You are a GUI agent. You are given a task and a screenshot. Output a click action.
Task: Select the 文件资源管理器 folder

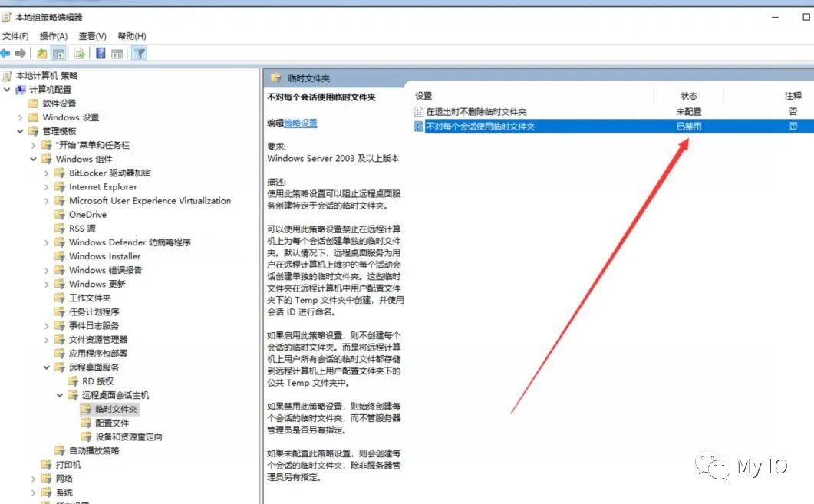[98, 340]
